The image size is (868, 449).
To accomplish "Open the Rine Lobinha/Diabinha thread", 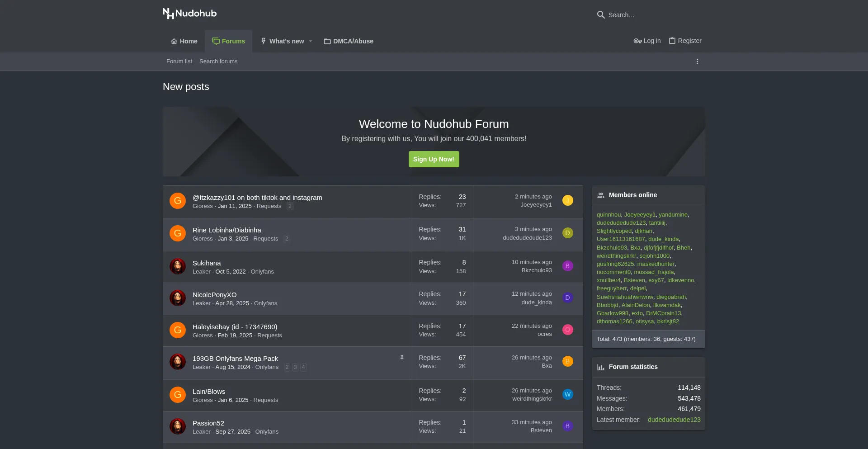I will point(227,230).
